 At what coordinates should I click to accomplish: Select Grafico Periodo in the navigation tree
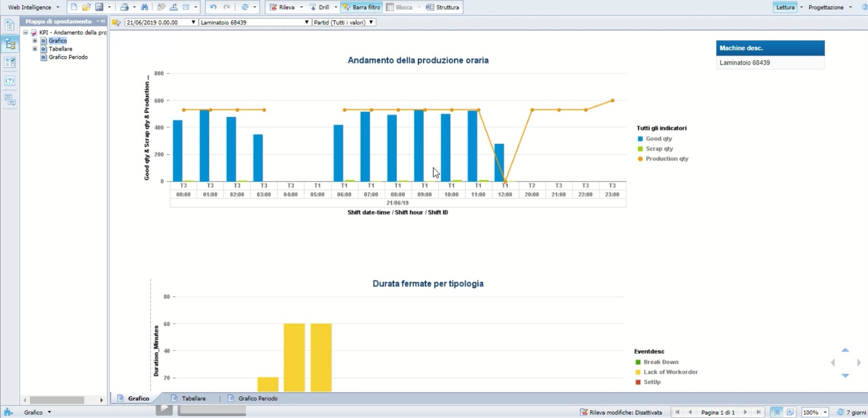(x=68, y=57)
